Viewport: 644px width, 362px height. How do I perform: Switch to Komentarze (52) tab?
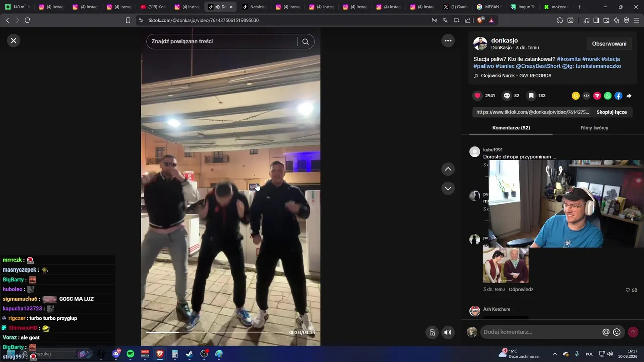511,128
